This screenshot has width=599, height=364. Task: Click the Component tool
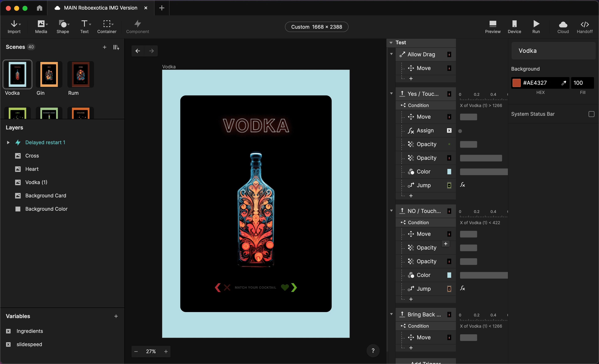click(138, 27)
